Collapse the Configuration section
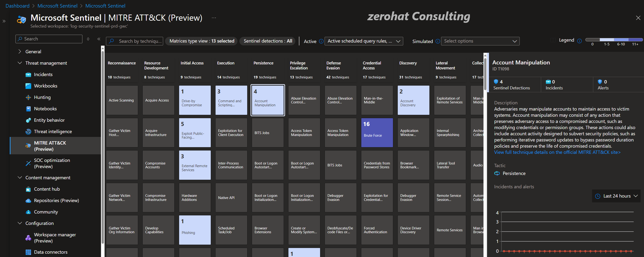This screenshot has width=644, height=257. point(20,223)
